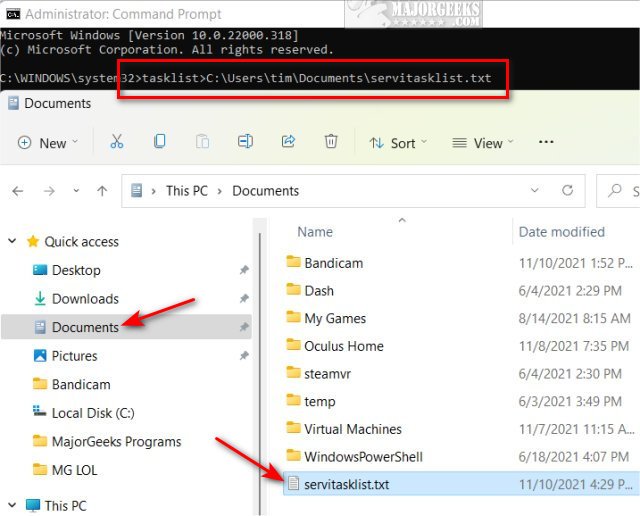Click the Local Disk (C:) drive icon
This screenshot has height=516, width=640.
[40, 411]
